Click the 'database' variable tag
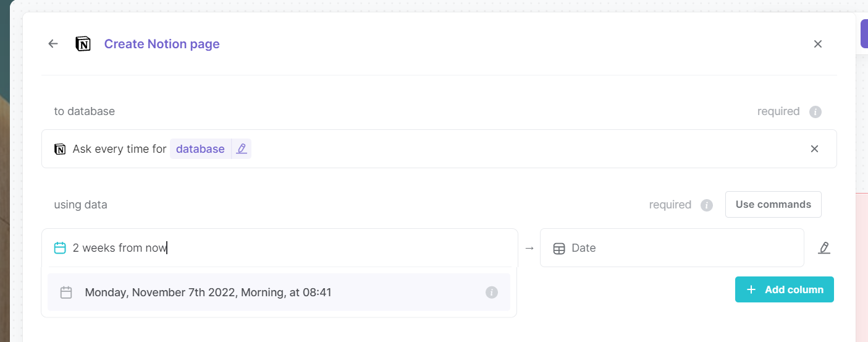868x342 pixels. (x=200, y=149)
